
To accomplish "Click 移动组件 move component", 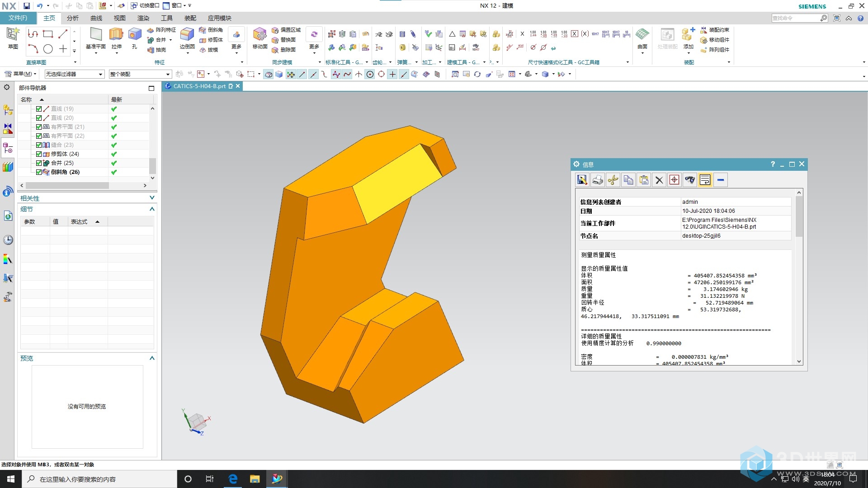I will (x=715, y=40).
